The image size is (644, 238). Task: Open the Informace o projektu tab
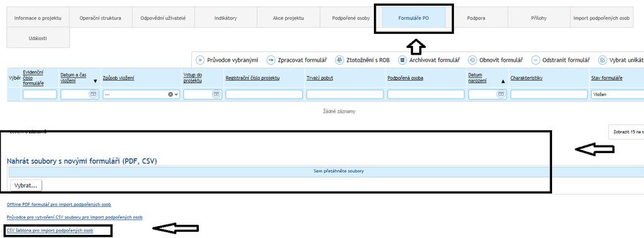click(x=38, y=18)
